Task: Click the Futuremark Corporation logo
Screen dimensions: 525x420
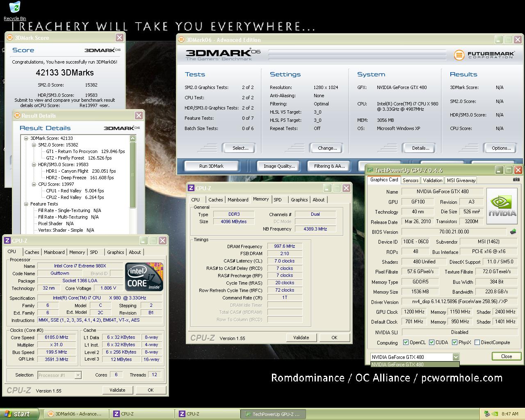Action: (484, 55)
